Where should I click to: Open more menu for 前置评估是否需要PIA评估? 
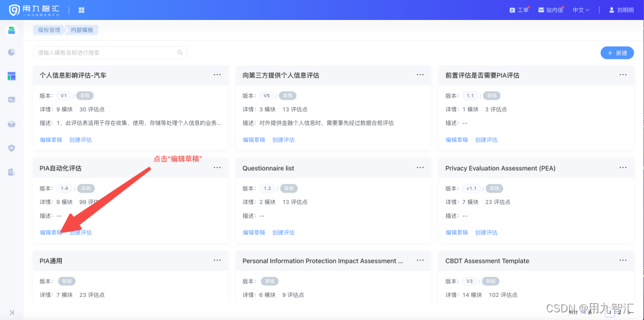(623, 75)
